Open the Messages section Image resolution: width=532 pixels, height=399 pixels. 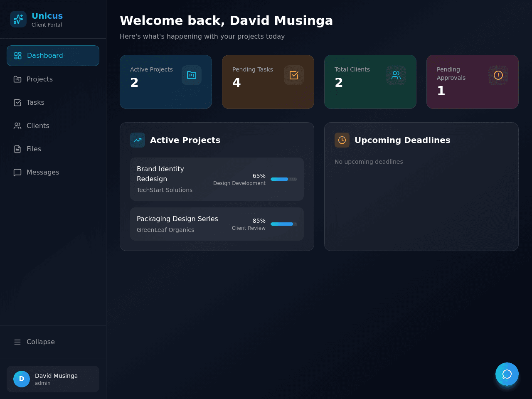(53, 172)
